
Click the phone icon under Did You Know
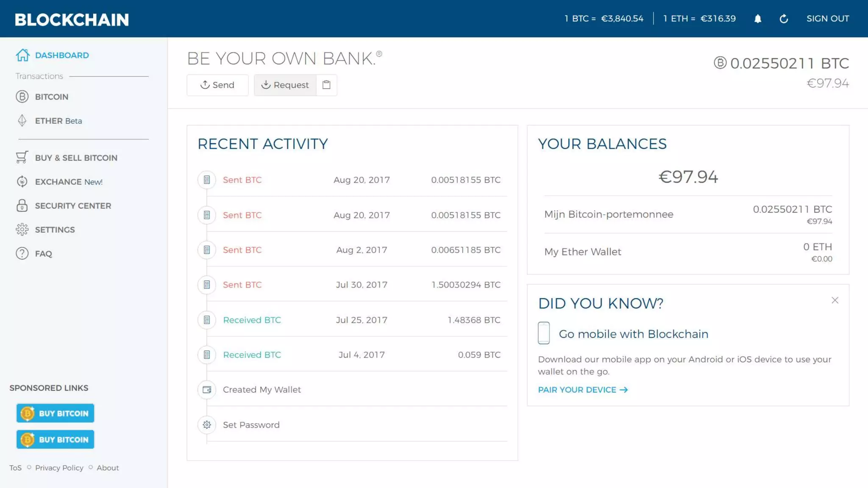click(544, 333)
